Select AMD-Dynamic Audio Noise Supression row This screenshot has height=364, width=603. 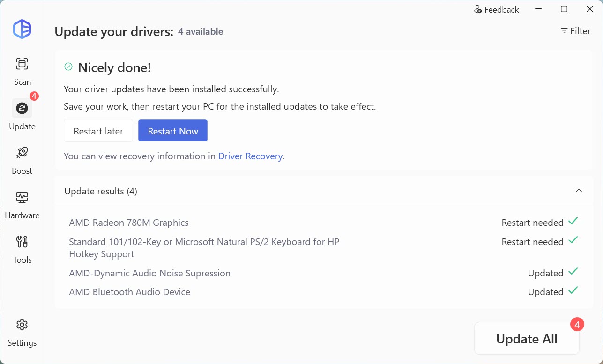click(x=324, y=273)
